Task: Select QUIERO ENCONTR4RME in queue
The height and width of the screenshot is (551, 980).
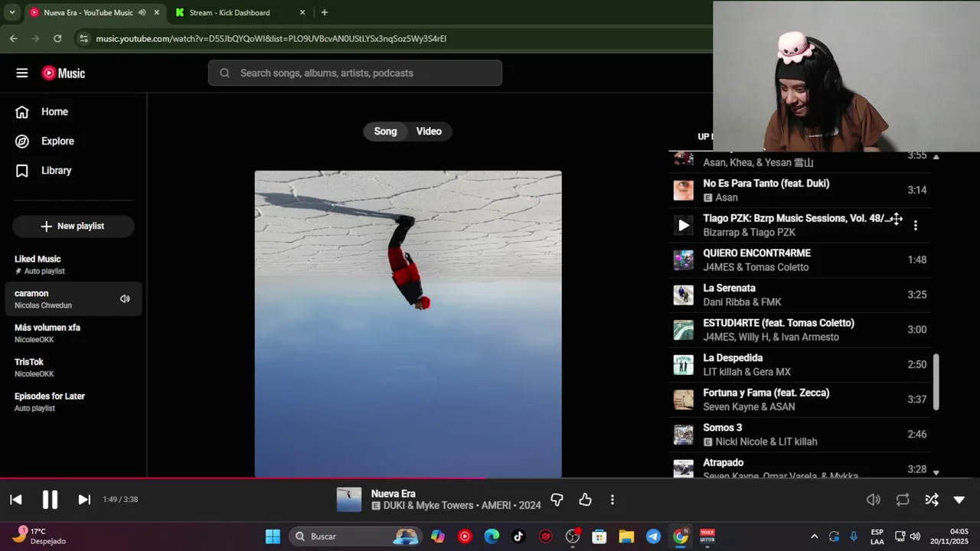Action: (800, 260)
